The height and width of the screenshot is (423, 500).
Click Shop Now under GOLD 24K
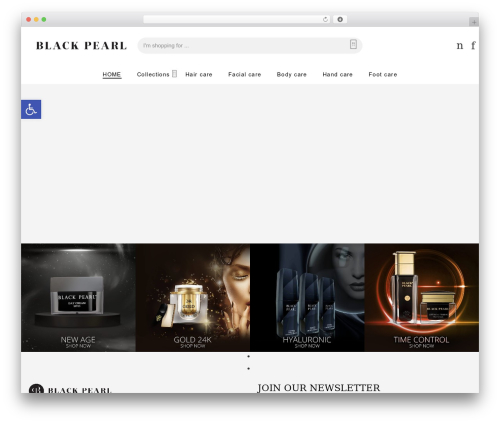(193, 346)
